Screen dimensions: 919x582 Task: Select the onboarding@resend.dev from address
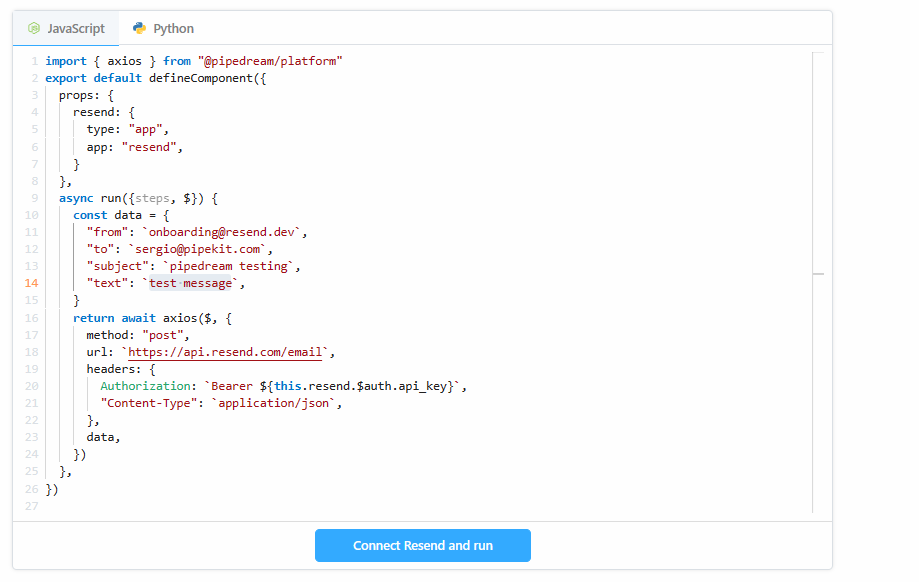pyautogui.click(x=222, y=232)
